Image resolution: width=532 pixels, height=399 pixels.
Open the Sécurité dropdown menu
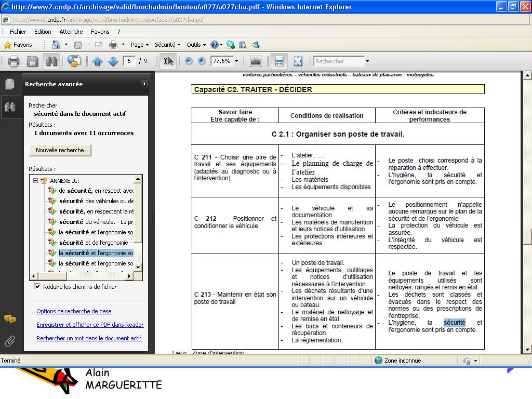(168, 45)
